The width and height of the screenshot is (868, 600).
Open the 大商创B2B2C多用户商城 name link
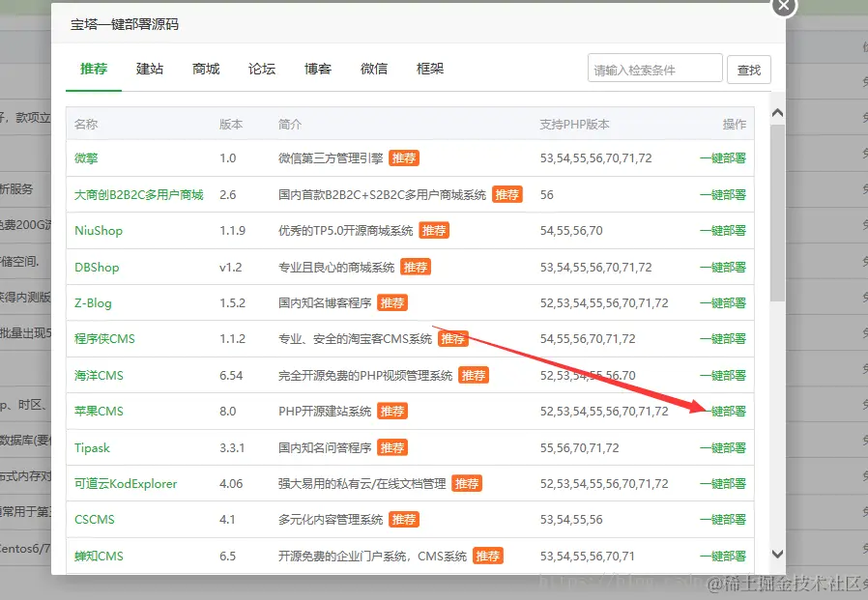tap(139, 195)
